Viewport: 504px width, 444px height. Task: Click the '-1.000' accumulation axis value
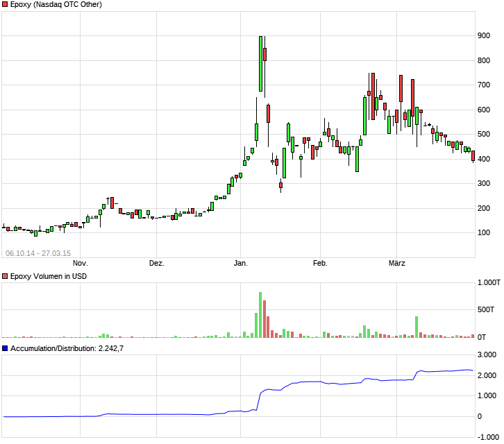click(x=488, y=437)
